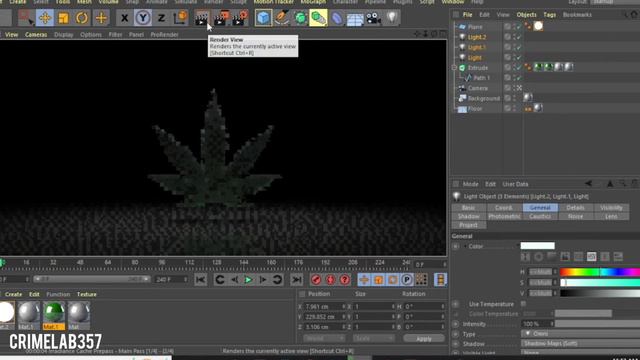The height and width of the screenshot is (360, 640).
Task: Select the Background object
Action: pyautogui.click(x=484, y=98)
